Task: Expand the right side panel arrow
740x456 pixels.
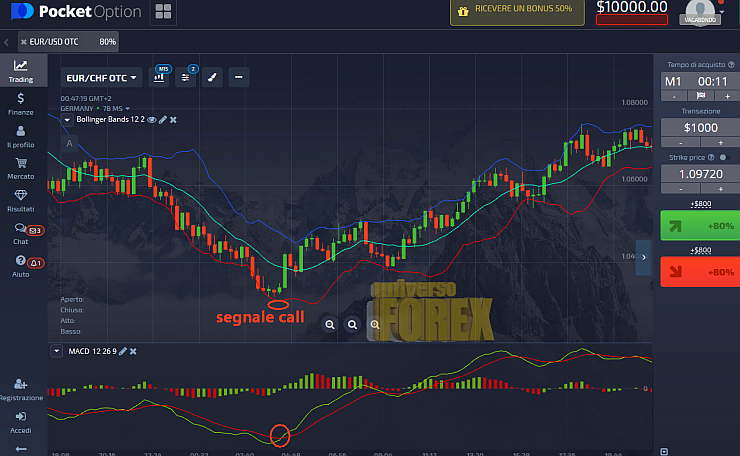Action: [x=644, y=257]
